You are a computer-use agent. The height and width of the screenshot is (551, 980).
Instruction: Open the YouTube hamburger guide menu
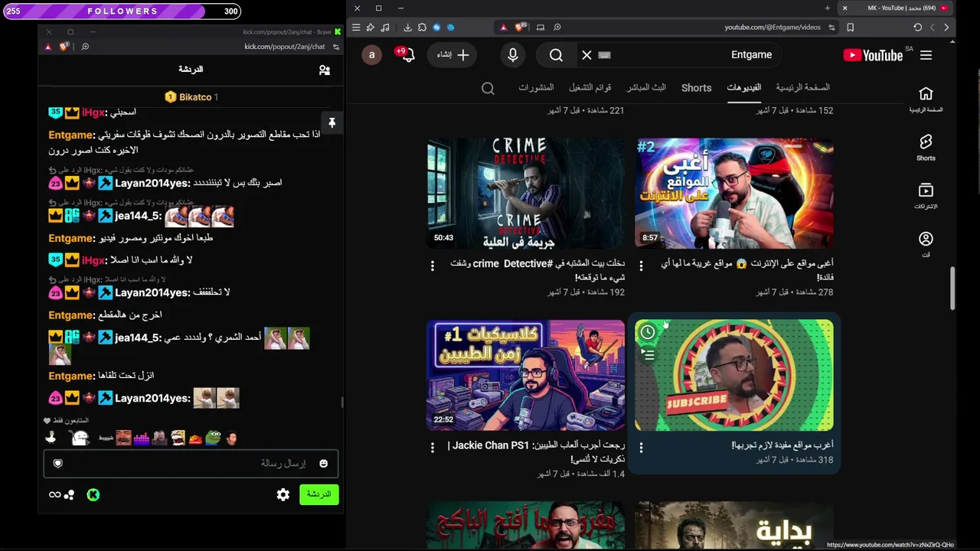click(926, 55)
